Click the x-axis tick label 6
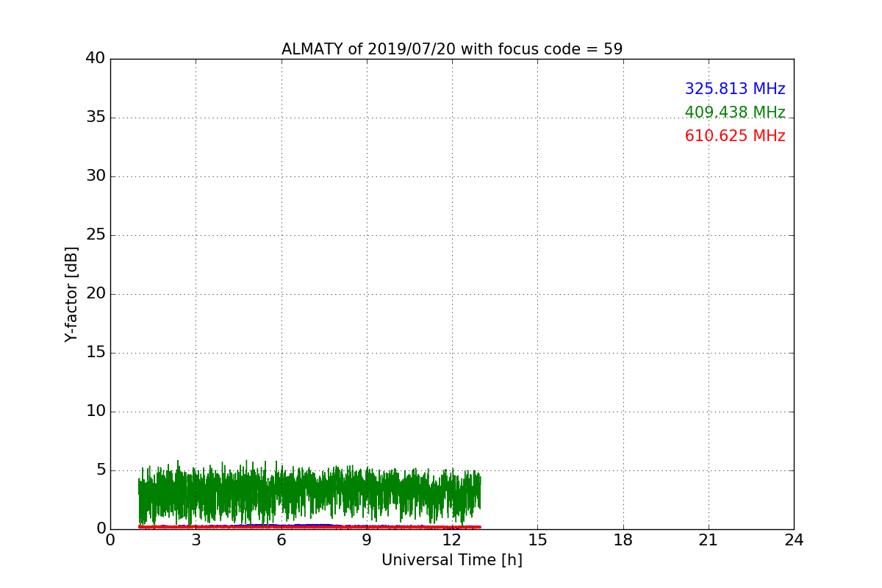 coord(282,540)
